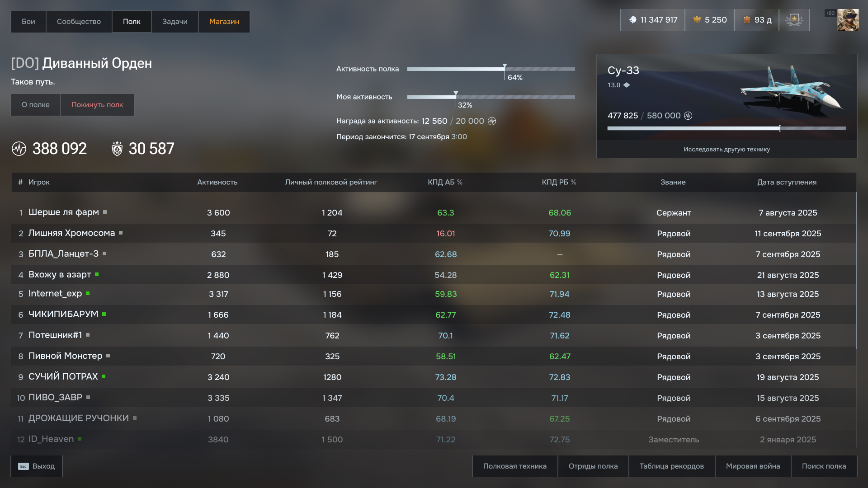Open the player avatar profile
Screen dimensions: 868x488
pos(848,20)
